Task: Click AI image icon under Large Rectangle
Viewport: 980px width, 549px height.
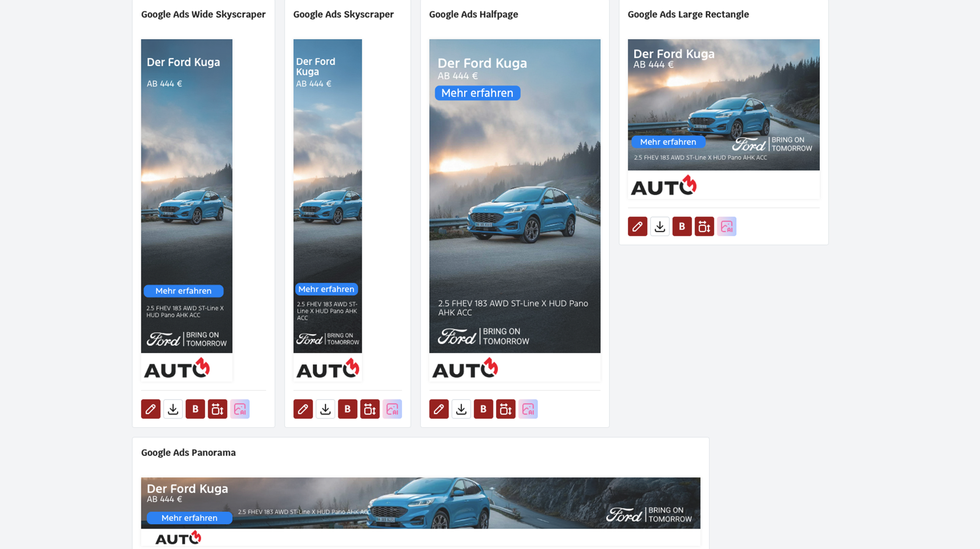Action: tap(726, 226)
